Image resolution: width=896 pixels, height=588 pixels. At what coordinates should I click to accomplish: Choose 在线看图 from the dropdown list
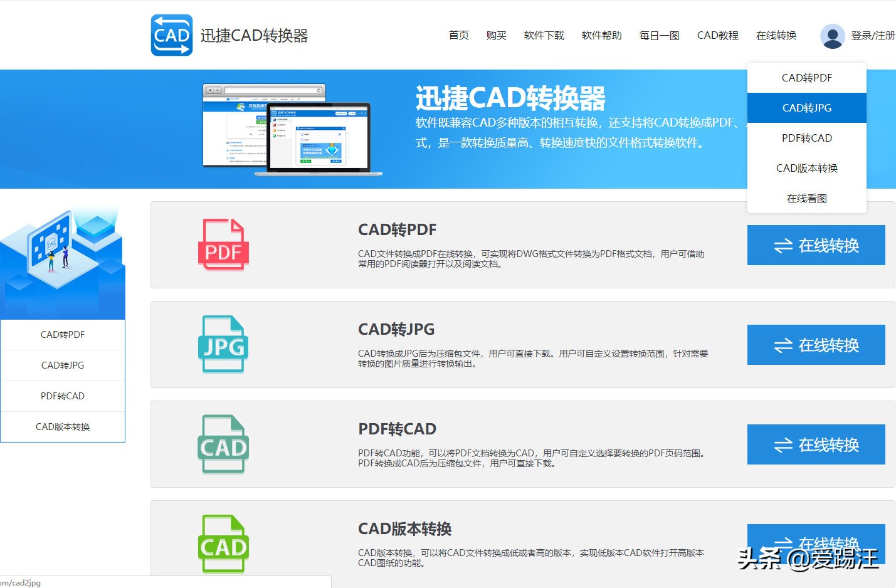click(806, 197)
